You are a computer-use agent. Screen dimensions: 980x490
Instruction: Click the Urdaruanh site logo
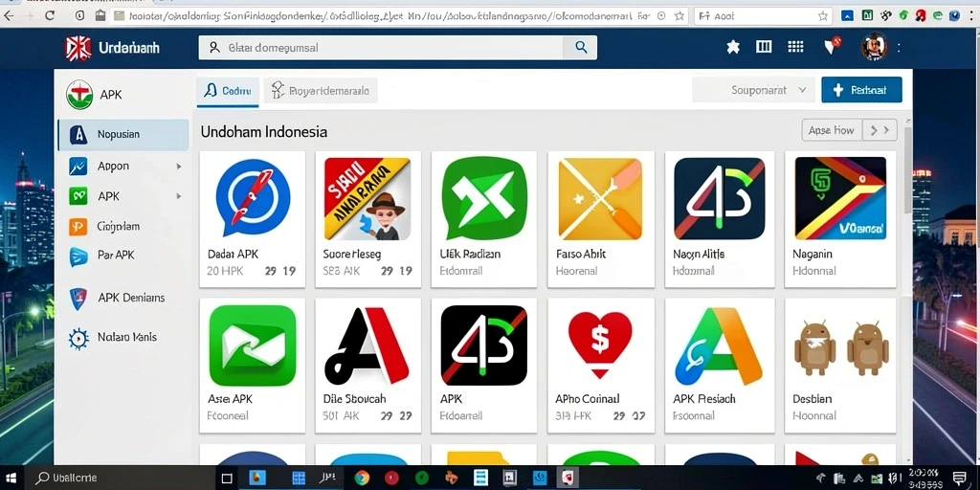113,48
